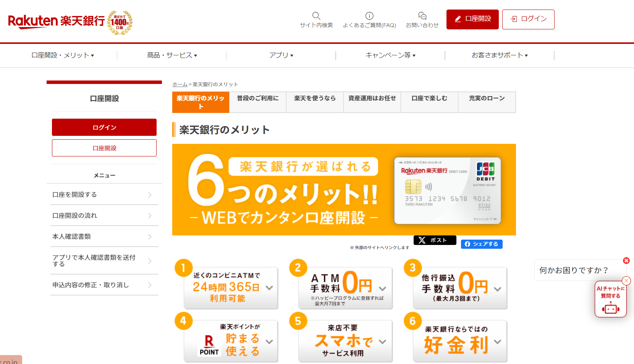Image resolution: width=634 pixels, height=364 pixels.
Task: Expand merit 1 24時間365日利用可能 card
Action: pos(231,288)
